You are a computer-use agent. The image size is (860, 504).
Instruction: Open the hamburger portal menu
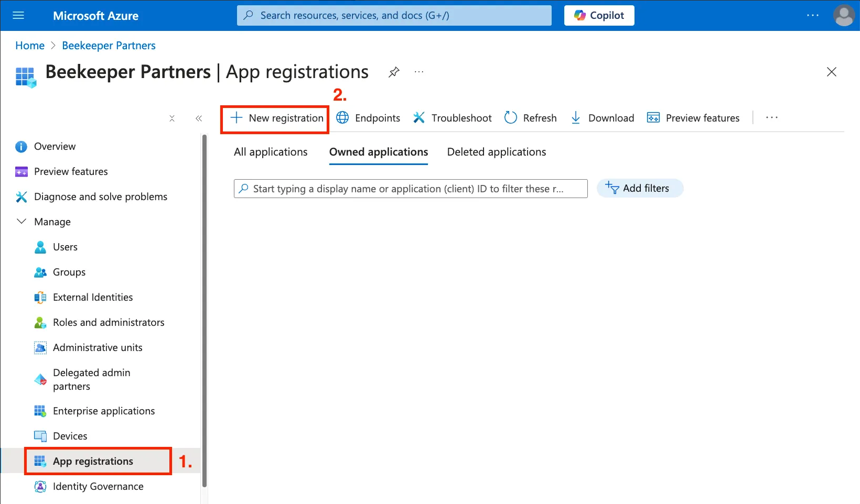18,16
